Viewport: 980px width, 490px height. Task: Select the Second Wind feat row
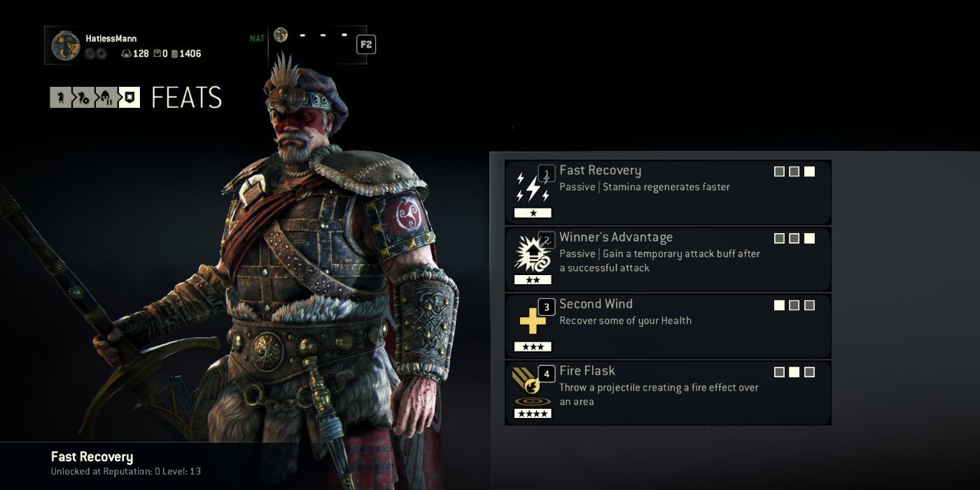point(668,326)
